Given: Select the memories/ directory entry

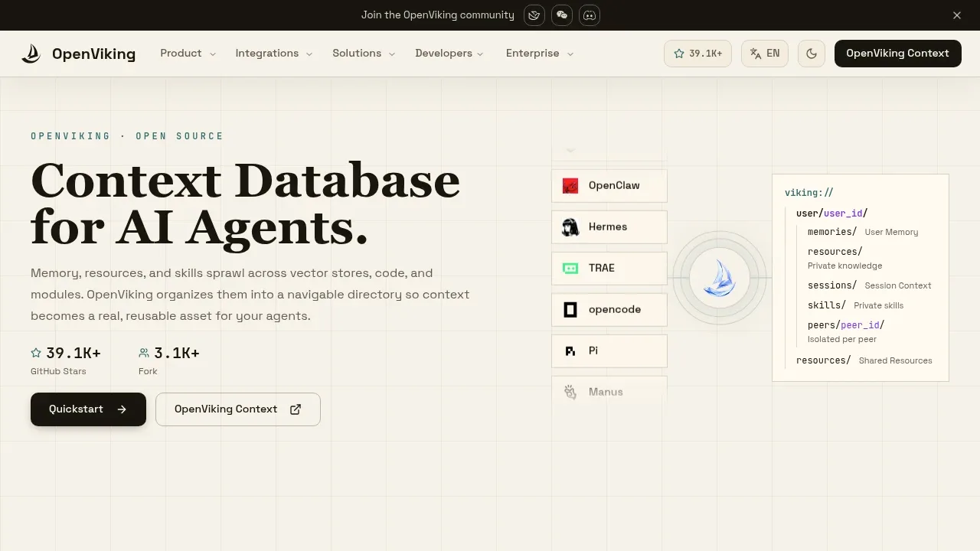Looking at the screenshot, I should (x=832, y=232).
